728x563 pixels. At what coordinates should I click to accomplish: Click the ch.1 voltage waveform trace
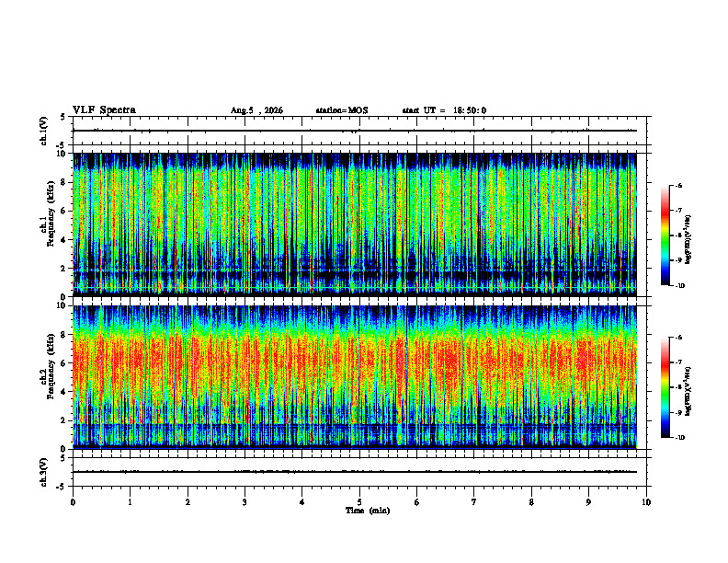(355, 131)
